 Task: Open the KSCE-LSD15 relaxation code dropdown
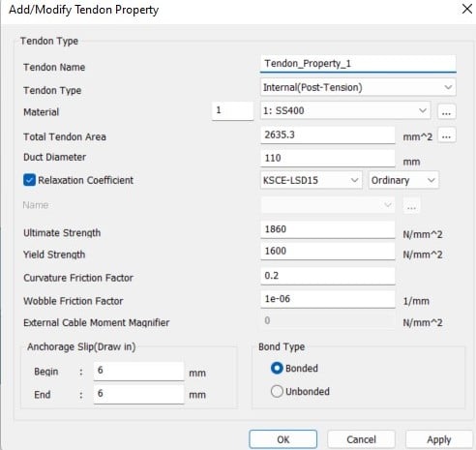click(x=311, y=180)
